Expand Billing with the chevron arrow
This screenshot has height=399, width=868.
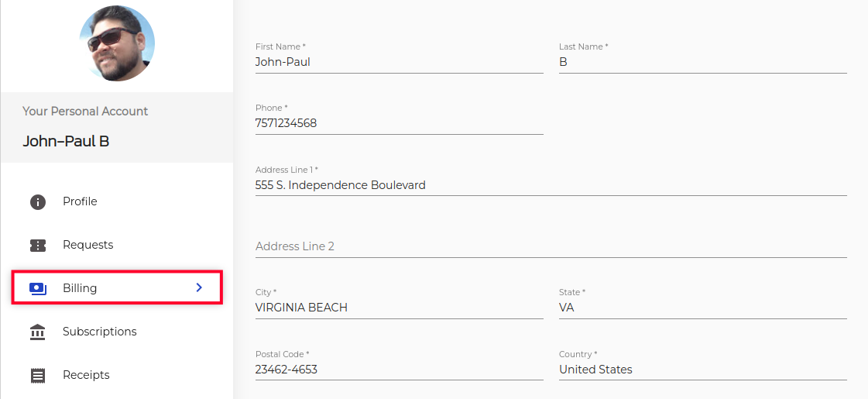(x=199, y=287)
